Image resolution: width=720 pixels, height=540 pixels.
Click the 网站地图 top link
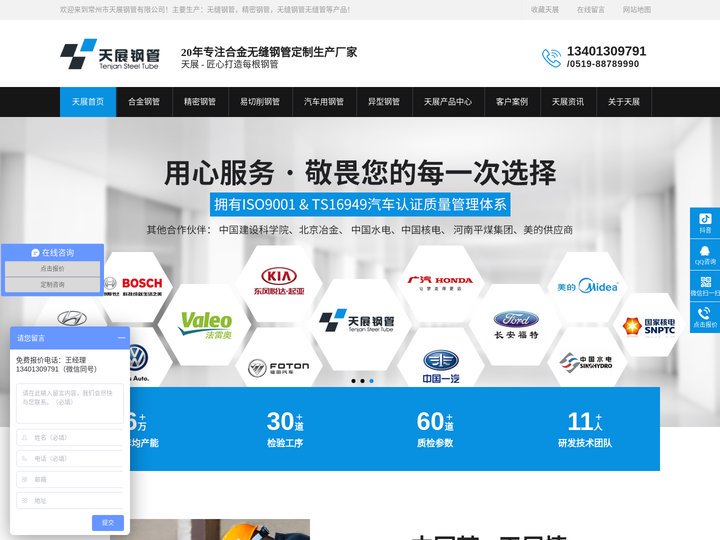pyautogui.click(x=637, y=10)
